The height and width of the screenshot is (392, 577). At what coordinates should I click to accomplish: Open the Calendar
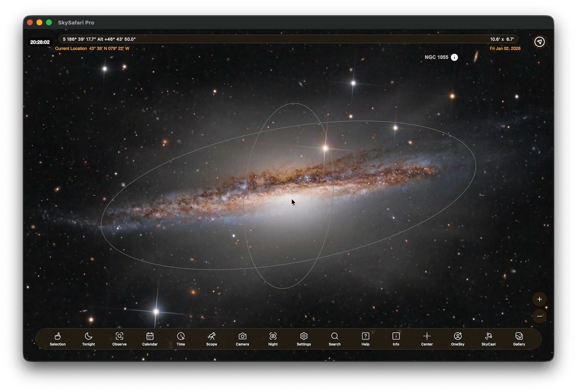coord(150,339)
